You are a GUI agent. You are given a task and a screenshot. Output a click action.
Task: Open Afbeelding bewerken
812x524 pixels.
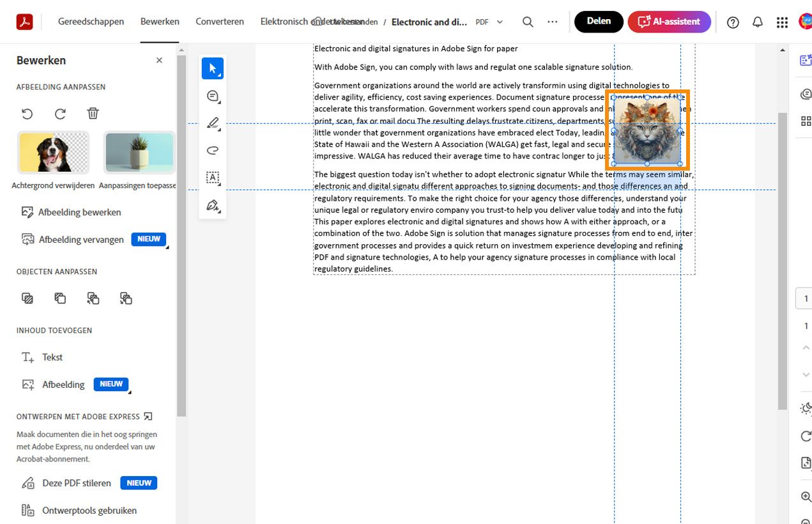[77, 212]
